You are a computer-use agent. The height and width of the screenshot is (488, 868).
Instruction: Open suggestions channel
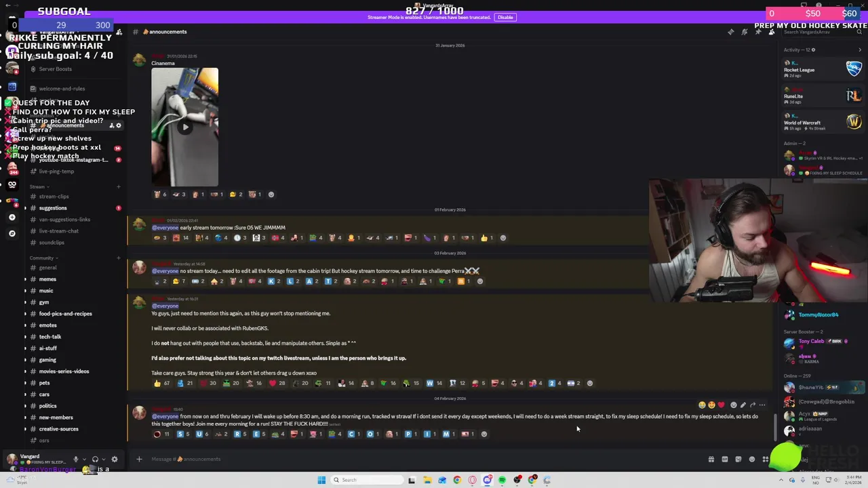point(53,208)
